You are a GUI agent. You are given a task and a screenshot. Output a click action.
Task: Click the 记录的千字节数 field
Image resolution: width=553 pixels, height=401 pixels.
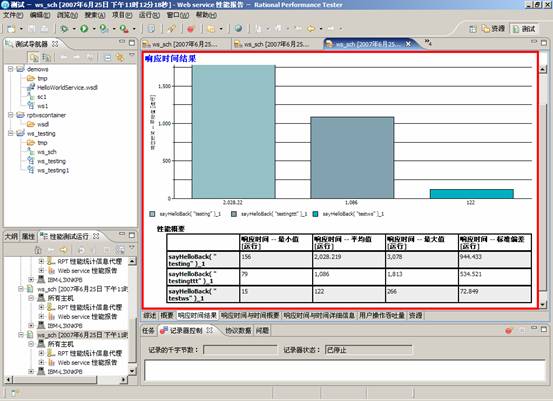(240, 350)
